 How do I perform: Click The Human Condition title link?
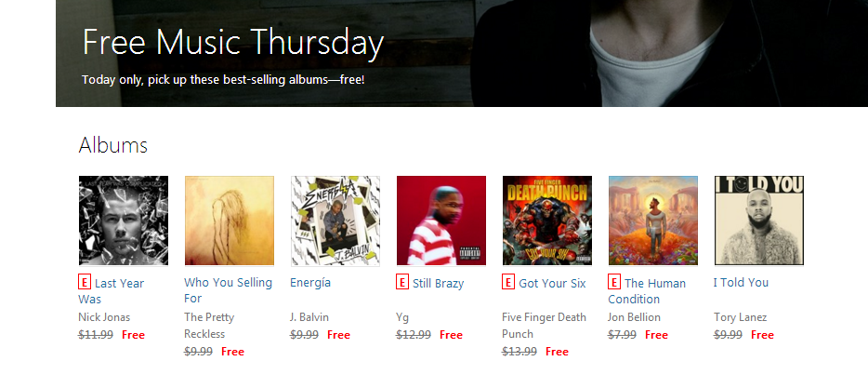pyautogui.click(x=654, y=283)
